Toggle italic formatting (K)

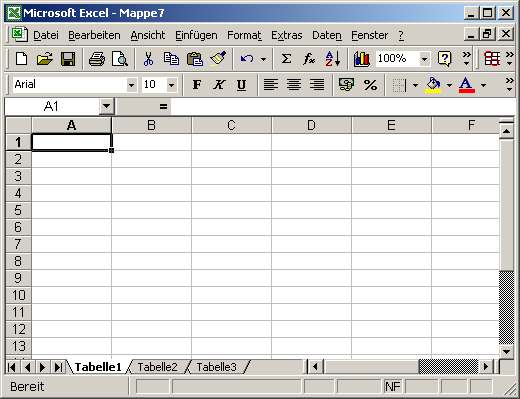pos(219,85)
